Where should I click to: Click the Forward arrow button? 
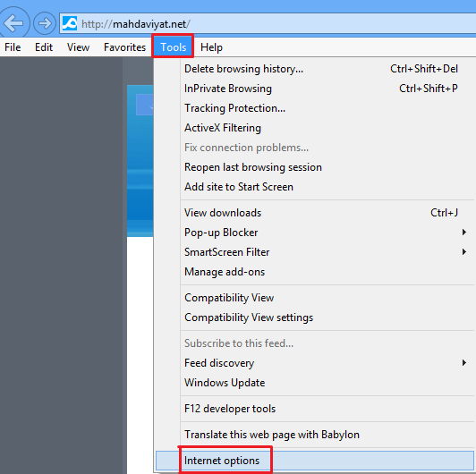coord(45,23)
